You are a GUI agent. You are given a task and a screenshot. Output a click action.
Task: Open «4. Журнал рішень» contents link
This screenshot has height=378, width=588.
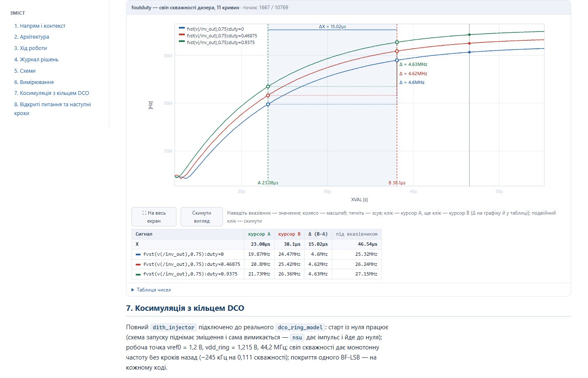coord(36,60)
